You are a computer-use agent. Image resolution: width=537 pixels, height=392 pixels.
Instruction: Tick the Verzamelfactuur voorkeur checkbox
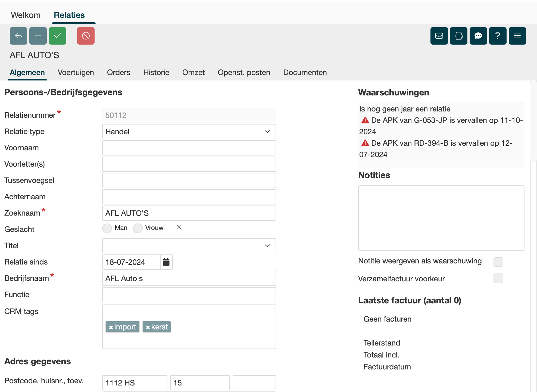click(x=498, y=278)
